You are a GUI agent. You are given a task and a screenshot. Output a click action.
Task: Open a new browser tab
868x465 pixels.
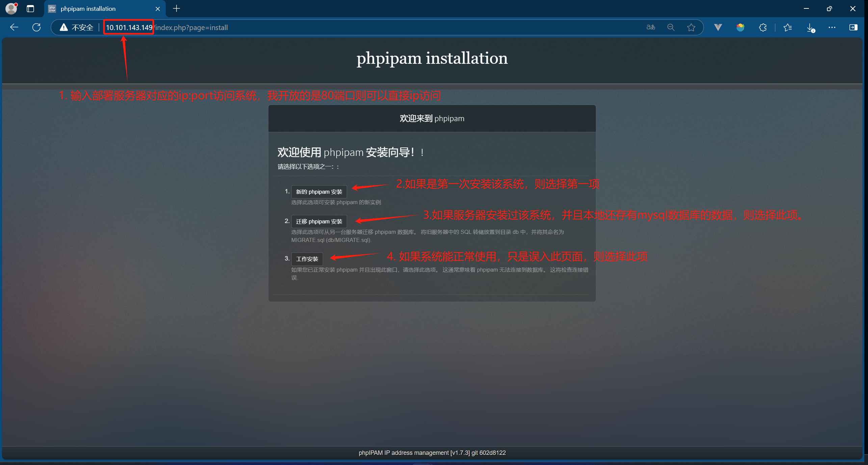point(176,8)
